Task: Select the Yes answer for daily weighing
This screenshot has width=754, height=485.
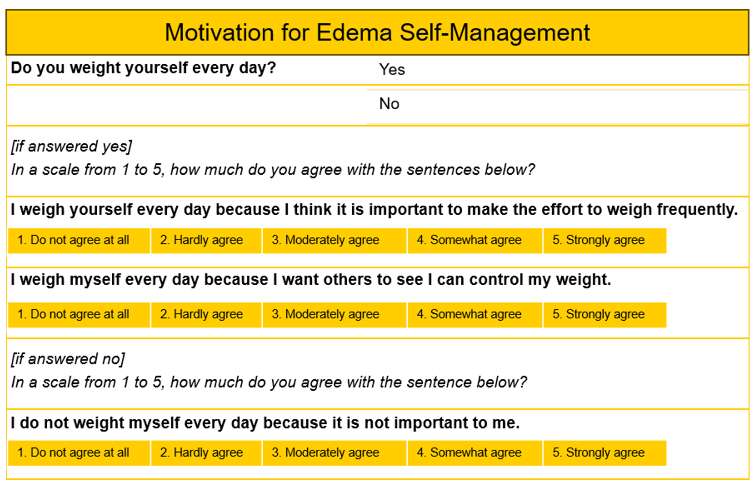Action: [392, 70]
